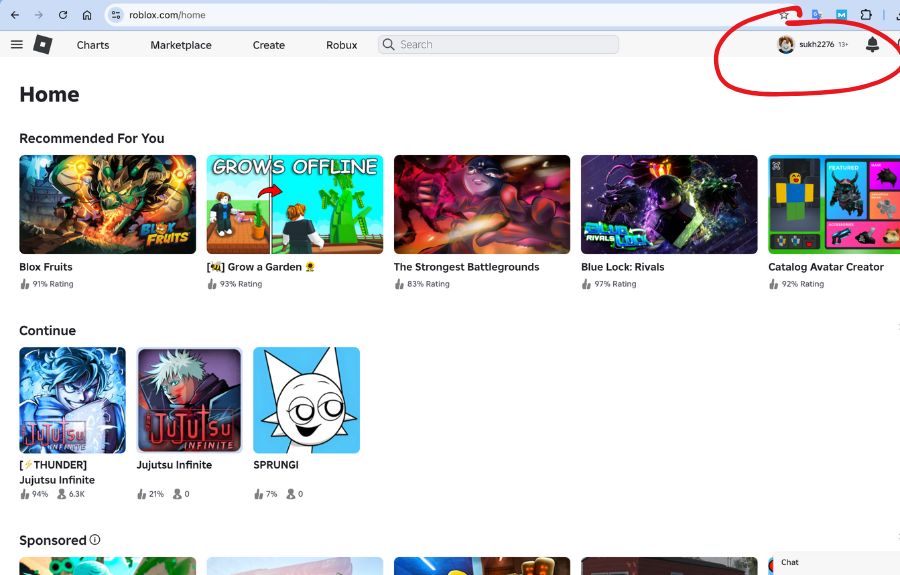Image resolution: width=900 pixels, height=575 pixels.
Task: Open the Charts tab
Action: 93,45
